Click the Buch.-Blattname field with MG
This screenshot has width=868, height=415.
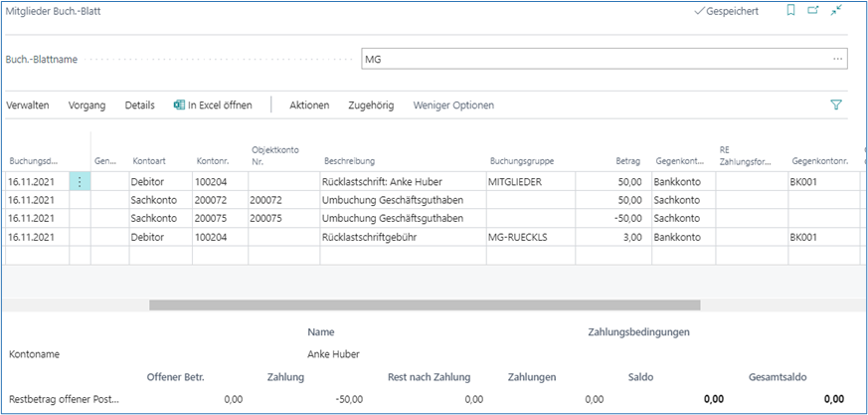click(597, 60)
